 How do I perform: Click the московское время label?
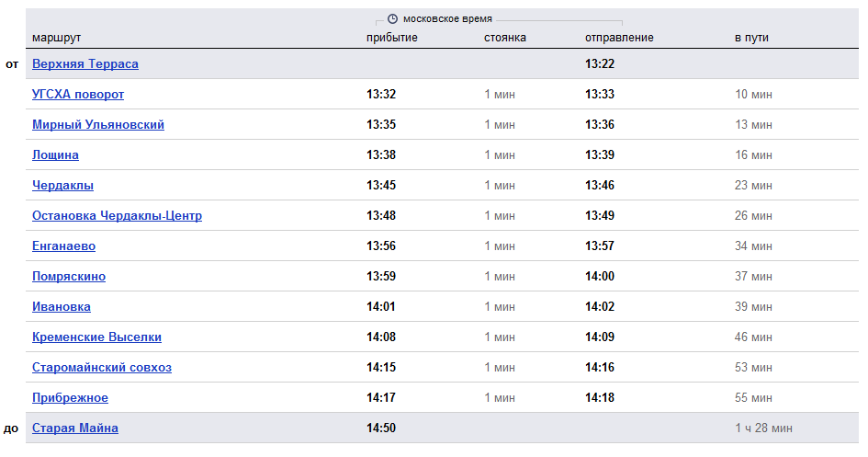[447, 18]
